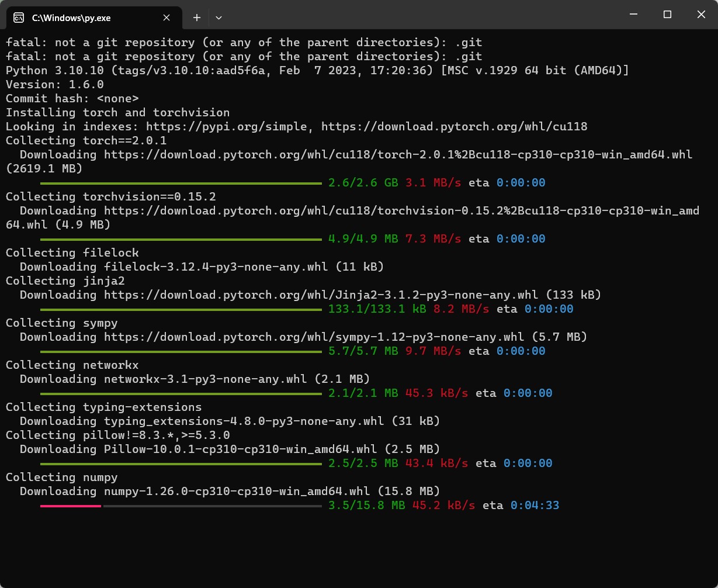Close the terminal window

tap(700, 15)
